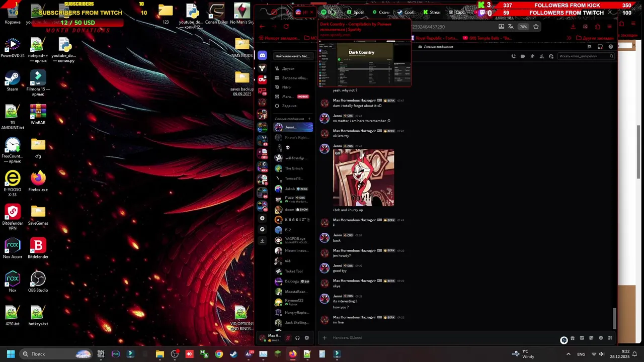Add friends to the Discord DM
The image size is (644, 362).
pos(542,56)
